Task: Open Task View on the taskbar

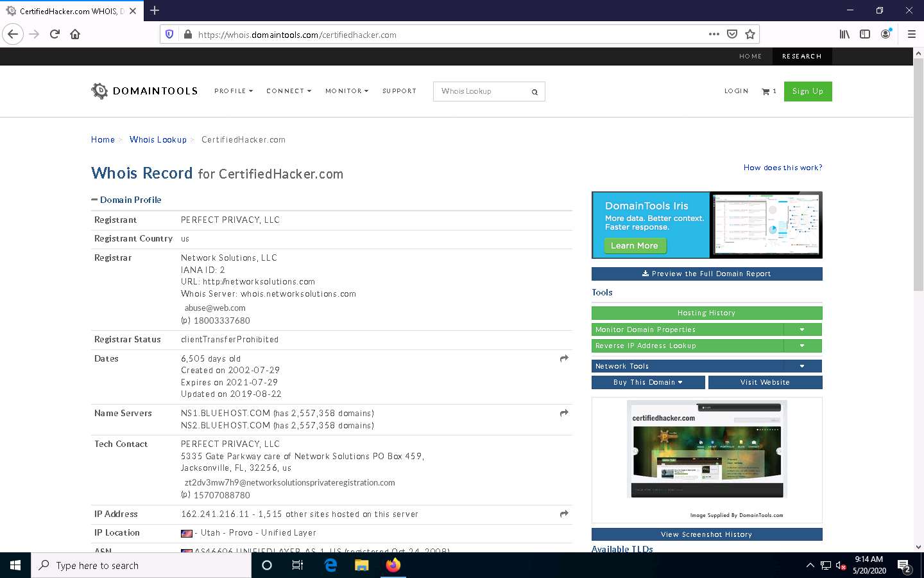Action: [298, 565]
